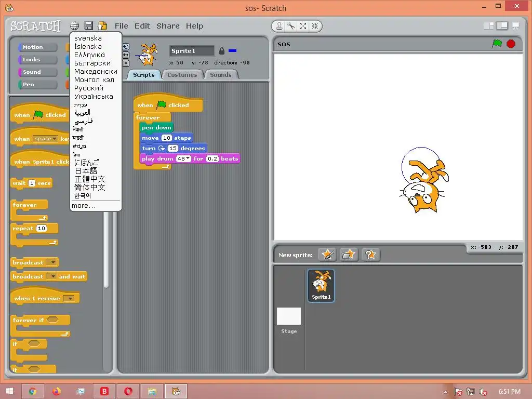Switch to the Sounds tab
532x399 pixels.
tap(221, 75)
